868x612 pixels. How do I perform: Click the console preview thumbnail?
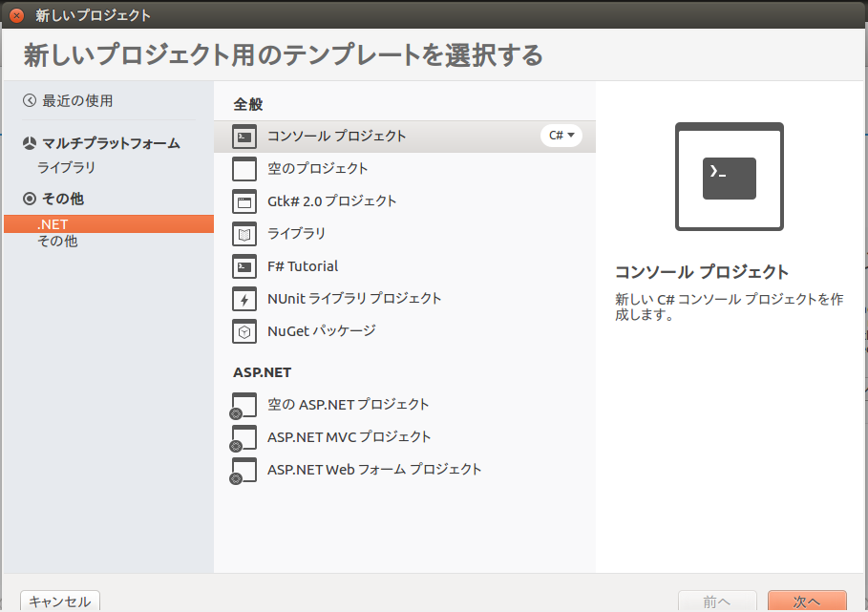click(x=730, y=178)
